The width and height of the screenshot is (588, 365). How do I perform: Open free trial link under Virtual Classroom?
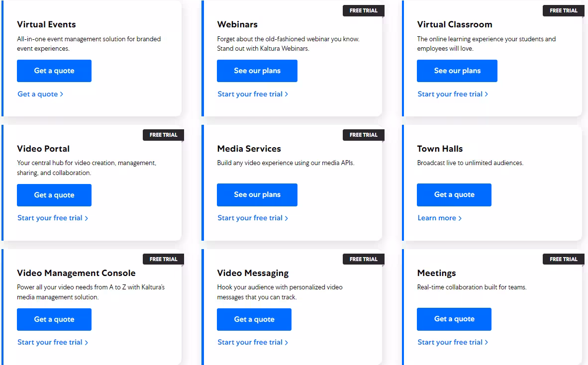point(453,94)
